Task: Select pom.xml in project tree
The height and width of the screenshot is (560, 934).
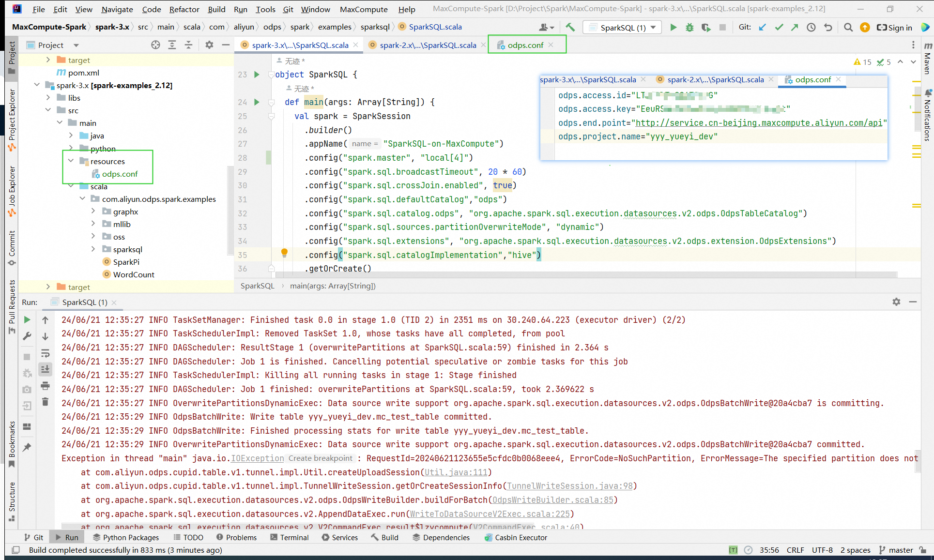Action: 83,73
